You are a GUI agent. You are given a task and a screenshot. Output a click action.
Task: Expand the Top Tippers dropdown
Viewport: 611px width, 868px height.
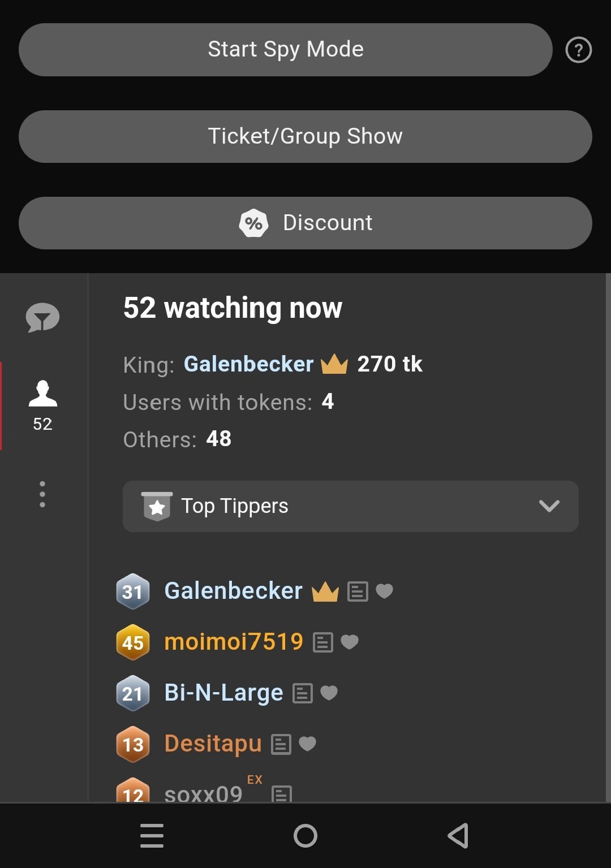350,506
